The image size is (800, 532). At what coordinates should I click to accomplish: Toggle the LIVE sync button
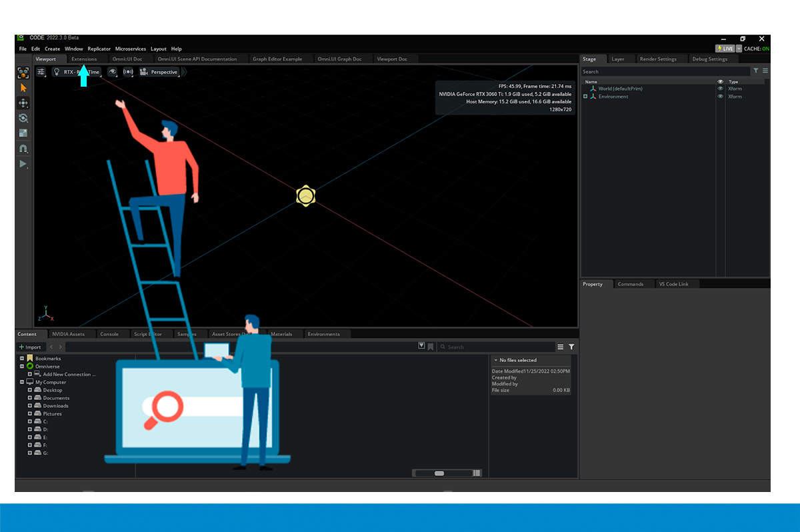click(x=725, y=49)
